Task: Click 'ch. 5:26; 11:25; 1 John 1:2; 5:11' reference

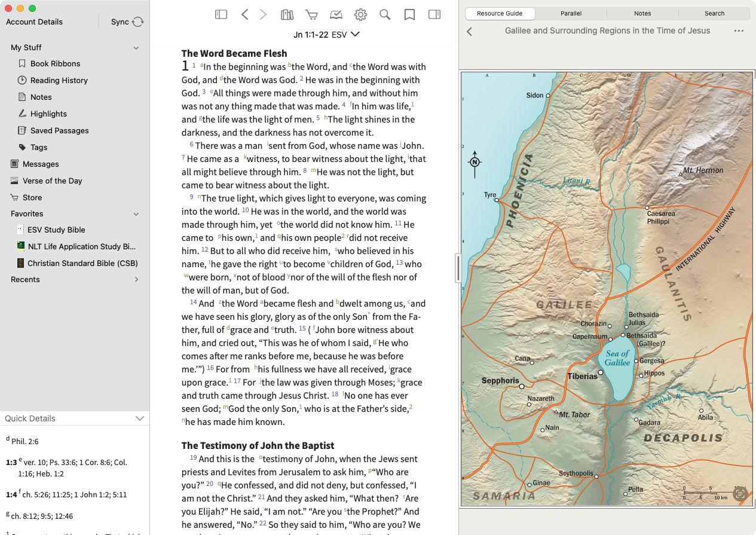Action: [74, 494]
